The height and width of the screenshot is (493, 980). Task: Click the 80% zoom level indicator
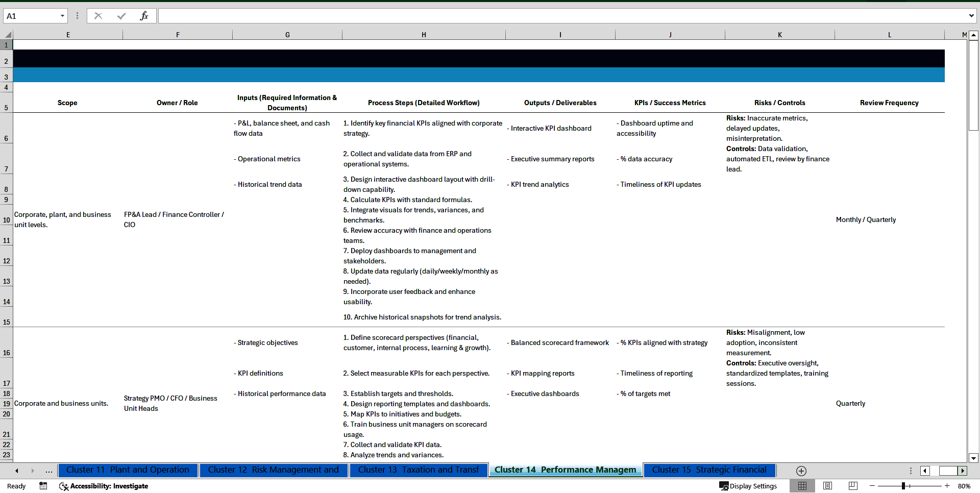[x=965, y=486]
